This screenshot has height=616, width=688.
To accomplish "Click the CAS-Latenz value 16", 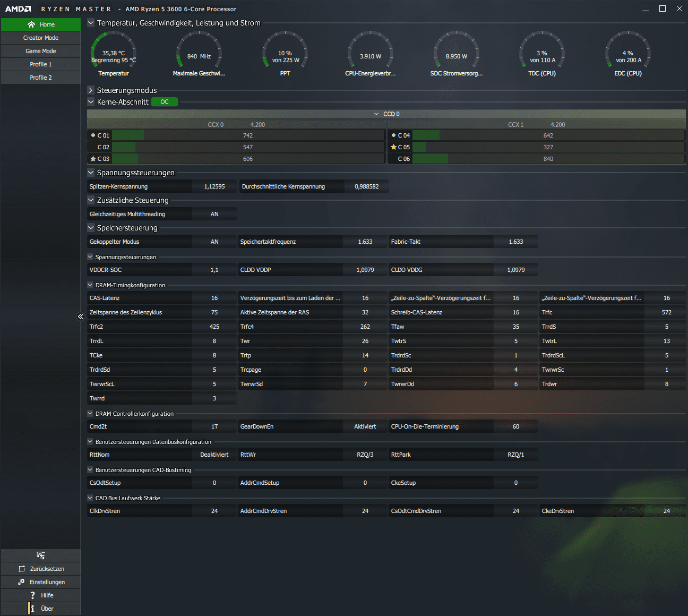I will [214, 298].
